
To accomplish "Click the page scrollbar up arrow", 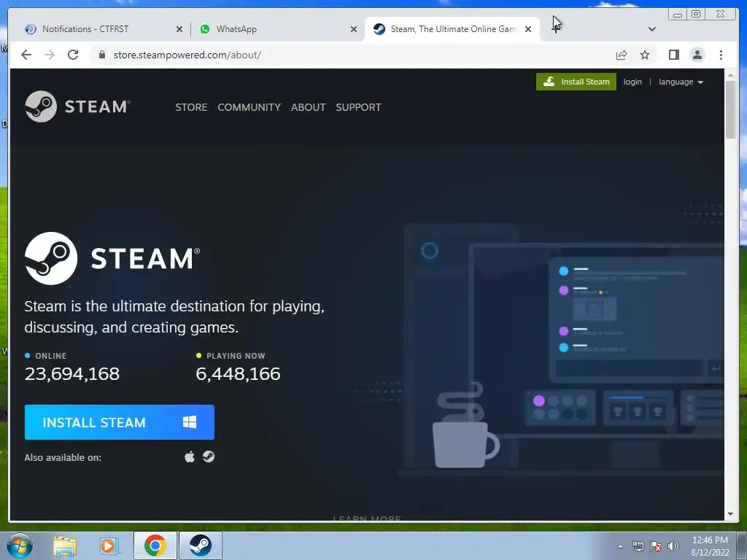I will [731, 75].
